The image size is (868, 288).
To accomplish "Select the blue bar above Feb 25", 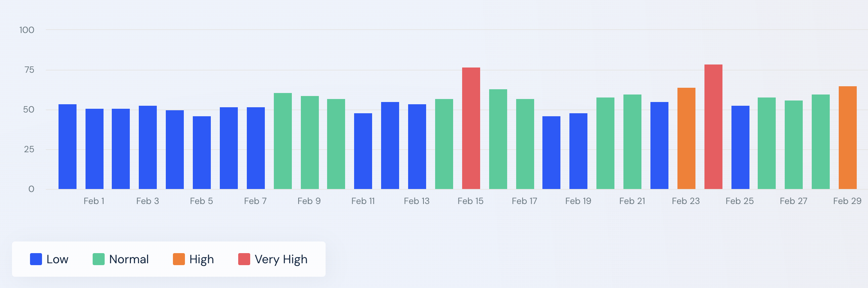I will (740, 147).
